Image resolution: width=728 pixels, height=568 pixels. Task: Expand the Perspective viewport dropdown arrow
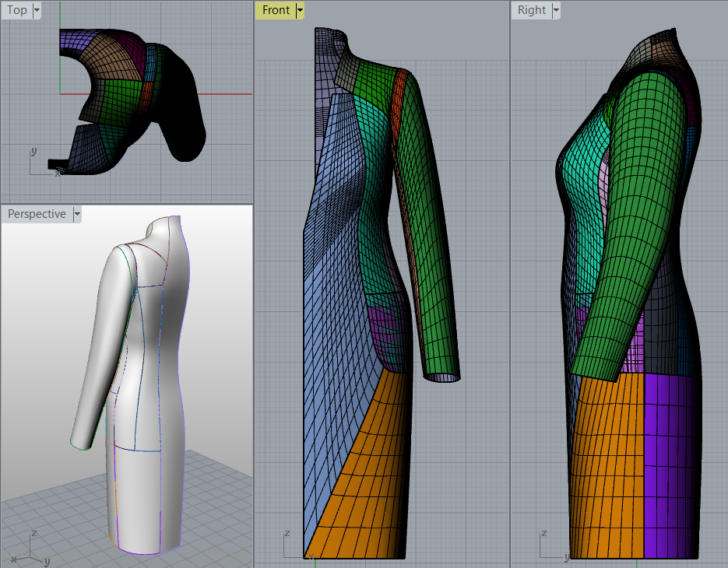pyautogui.click(x=76, y=214)
